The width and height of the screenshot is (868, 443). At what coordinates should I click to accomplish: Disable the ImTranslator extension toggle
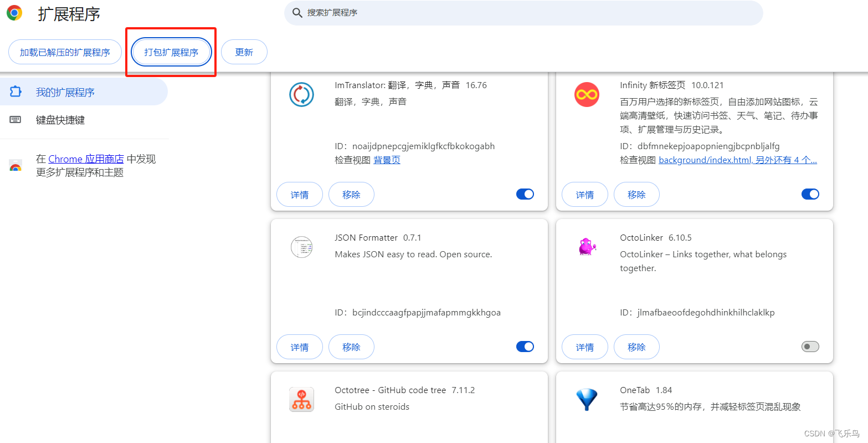(x=525, y=194)
